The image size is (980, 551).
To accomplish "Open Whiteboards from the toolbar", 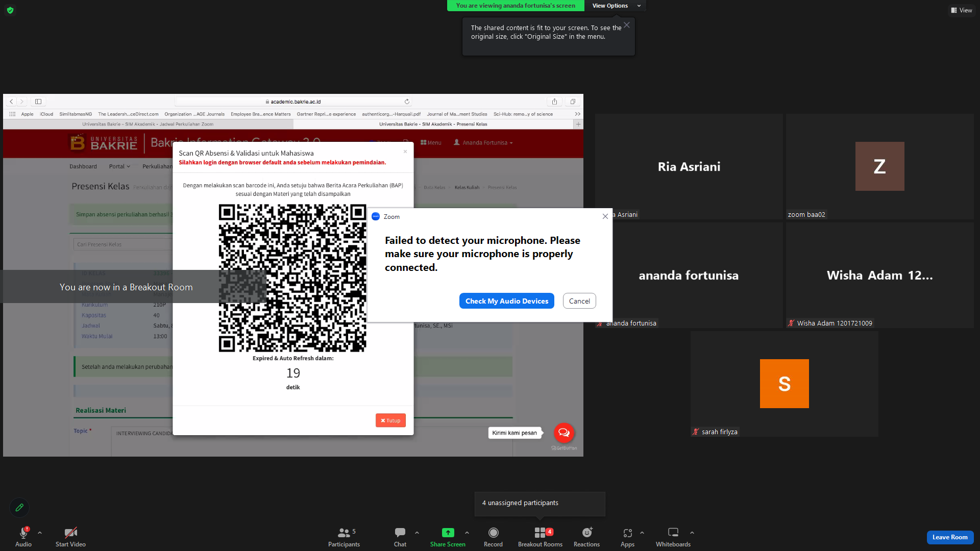I will [673, 537].
